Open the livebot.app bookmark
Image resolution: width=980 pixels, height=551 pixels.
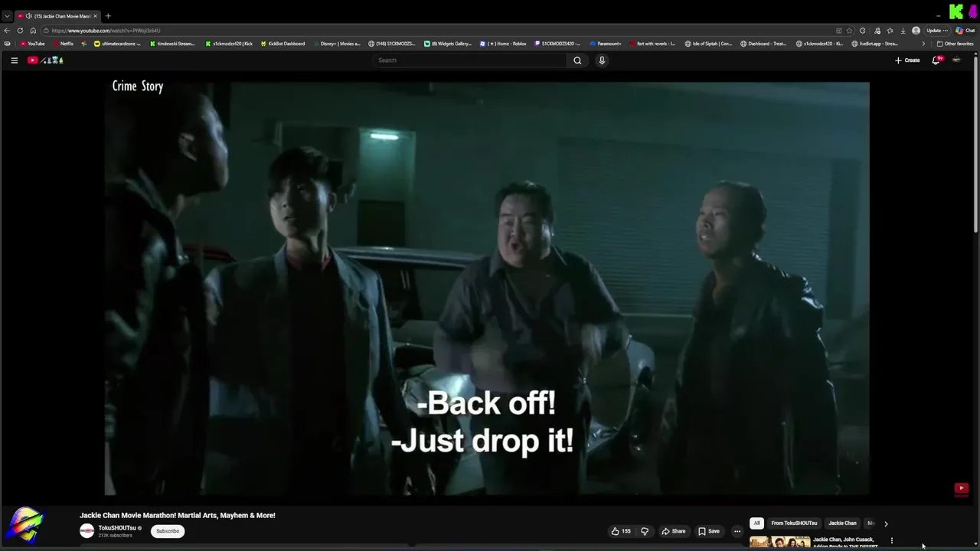[875, 44]
